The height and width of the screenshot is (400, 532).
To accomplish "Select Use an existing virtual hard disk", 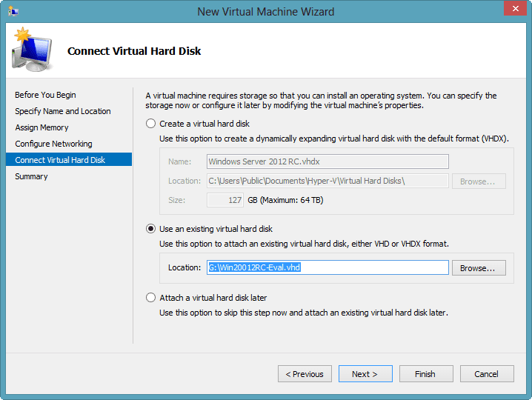I will [x=150, y=229].
